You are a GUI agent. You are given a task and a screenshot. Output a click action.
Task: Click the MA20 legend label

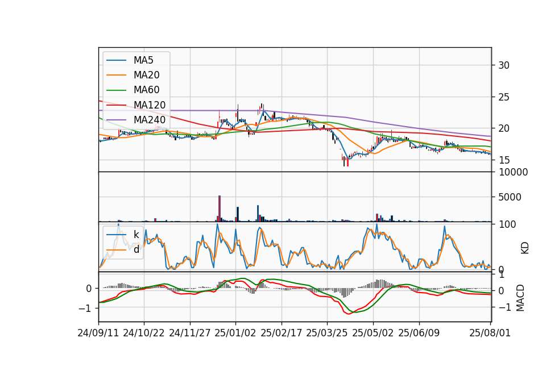coord(147,75)
